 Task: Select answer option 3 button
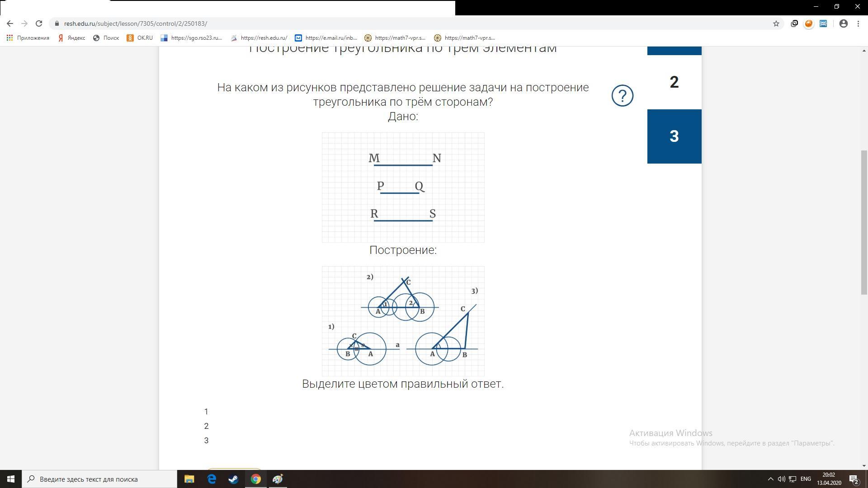tap(207, 440)
